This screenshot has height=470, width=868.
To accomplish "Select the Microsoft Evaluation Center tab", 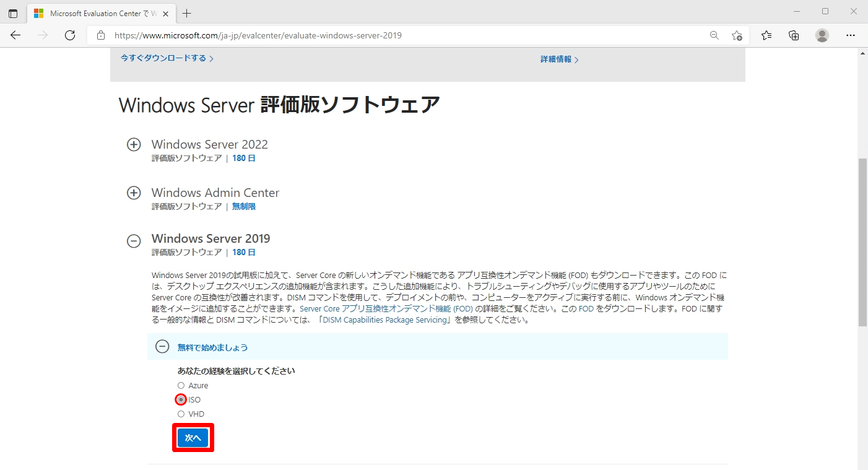I will [x=102, y=13].
